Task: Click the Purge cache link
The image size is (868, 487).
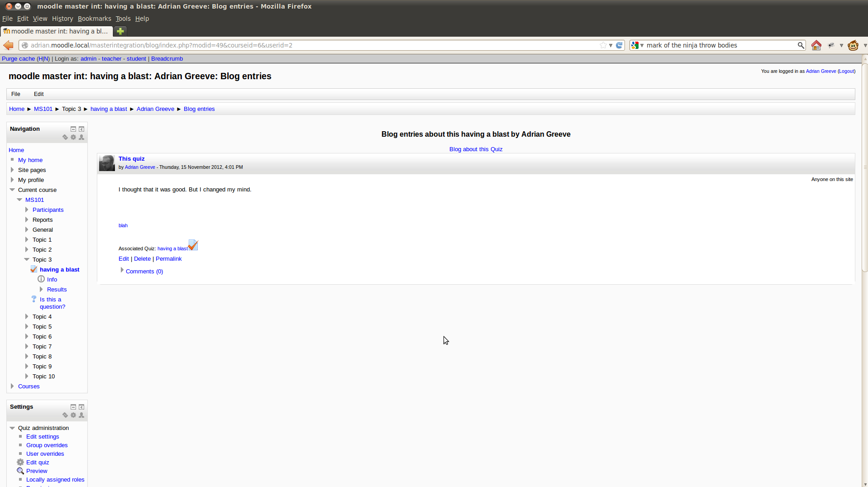Action: tap(18, 59)
